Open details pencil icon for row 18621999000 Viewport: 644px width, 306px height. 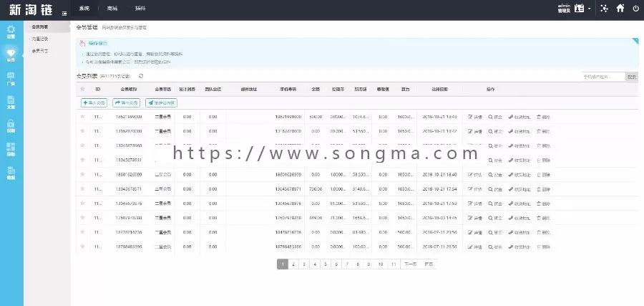coord(470,117)
